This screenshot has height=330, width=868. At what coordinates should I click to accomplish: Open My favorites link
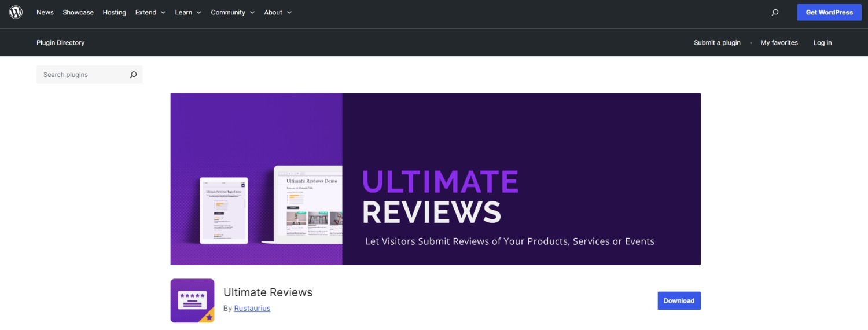779,42
